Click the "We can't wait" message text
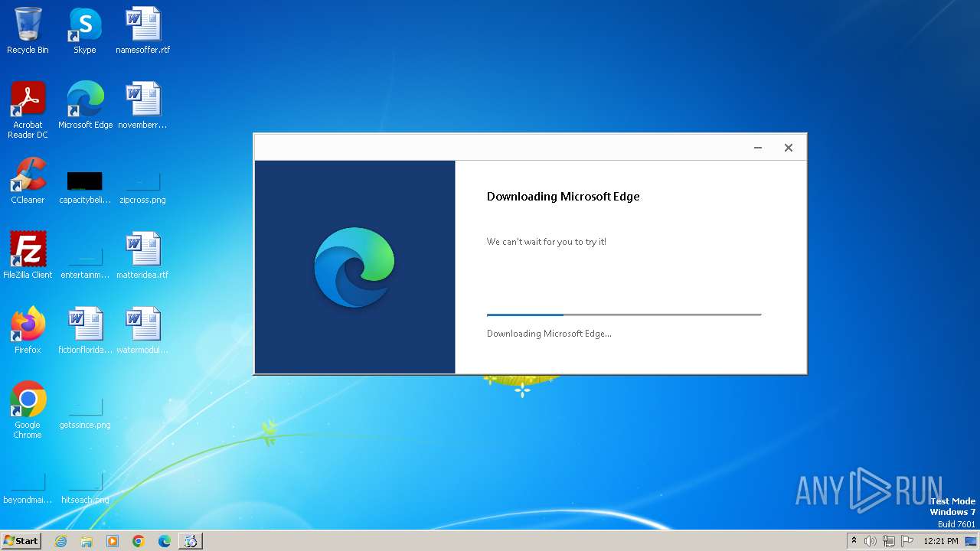The image size is (980, 551). tap(547, 242)
